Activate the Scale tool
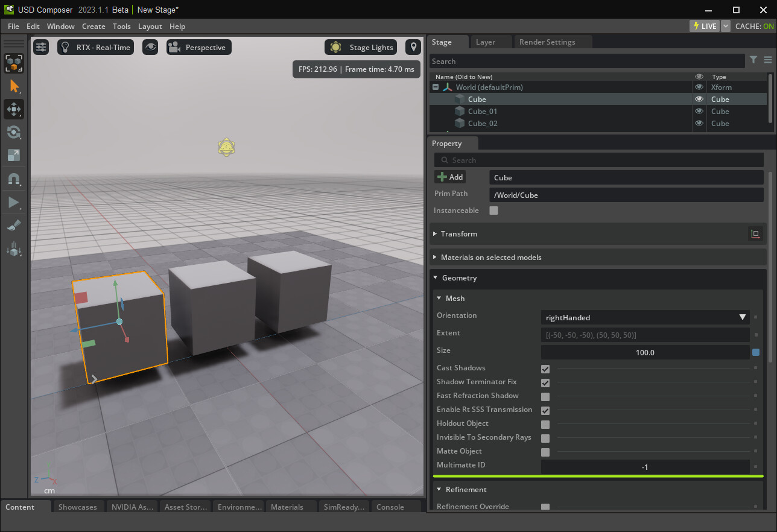This screenshot has height=532, width=777. [14, 155]
